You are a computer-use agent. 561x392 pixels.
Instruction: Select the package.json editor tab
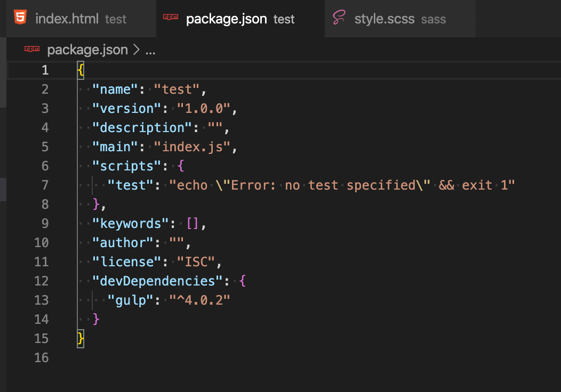click(226, 19)
